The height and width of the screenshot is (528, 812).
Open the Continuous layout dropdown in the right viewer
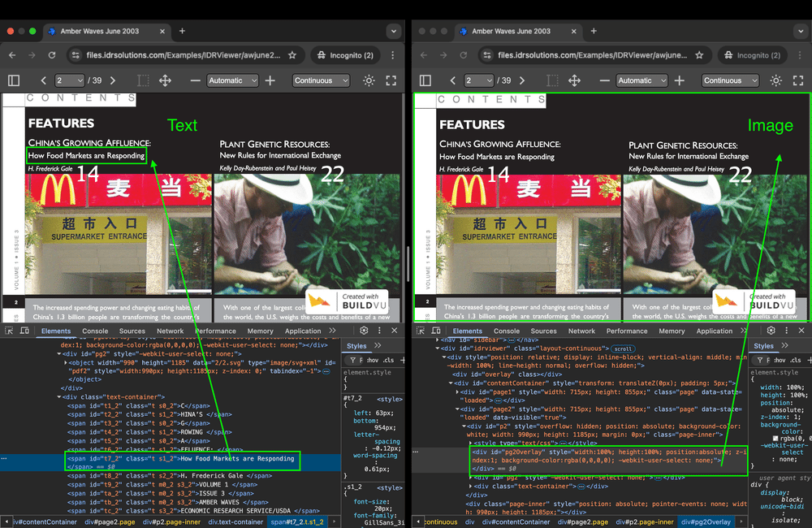730,80
